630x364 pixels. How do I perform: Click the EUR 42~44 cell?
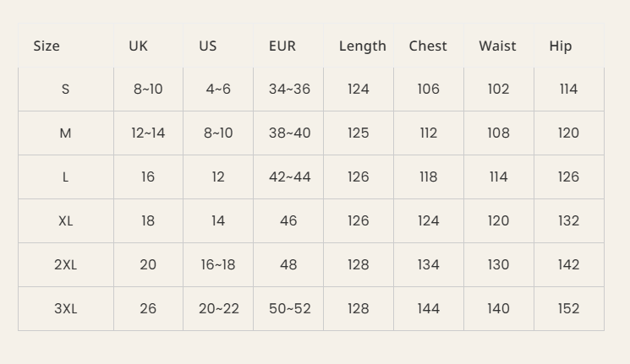[289, 177]
